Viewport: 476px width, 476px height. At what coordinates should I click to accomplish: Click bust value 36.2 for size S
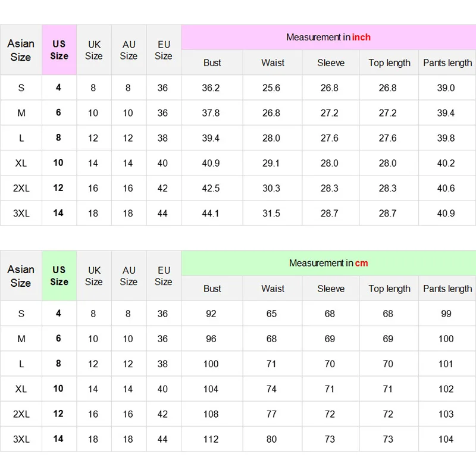(211, 87)
